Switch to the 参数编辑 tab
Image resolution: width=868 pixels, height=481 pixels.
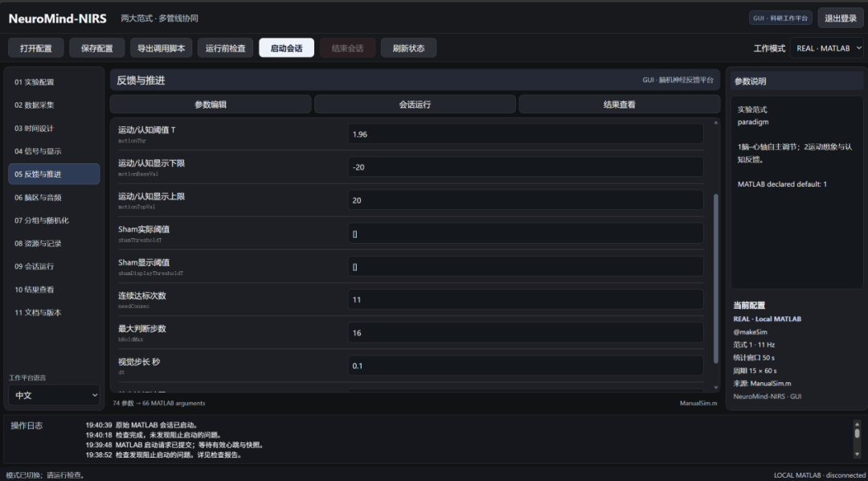pyautogui.click(x=211, y=105)
